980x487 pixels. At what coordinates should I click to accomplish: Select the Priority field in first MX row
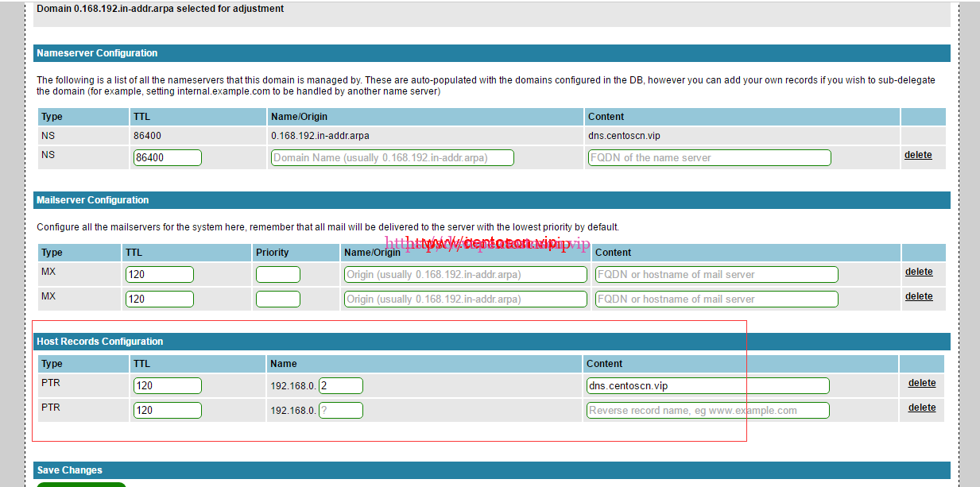click(277, 274)
